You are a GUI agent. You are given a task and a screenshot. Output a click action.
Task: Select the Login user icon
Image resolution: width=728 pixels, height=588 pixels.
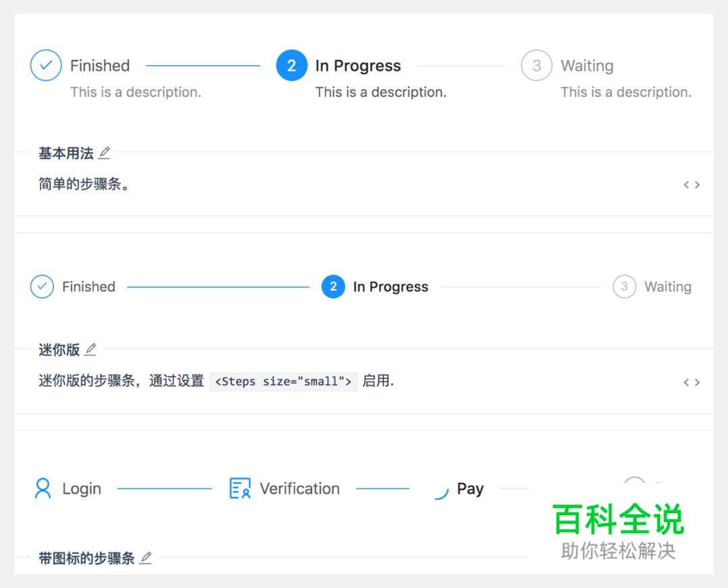click(44, 488)
